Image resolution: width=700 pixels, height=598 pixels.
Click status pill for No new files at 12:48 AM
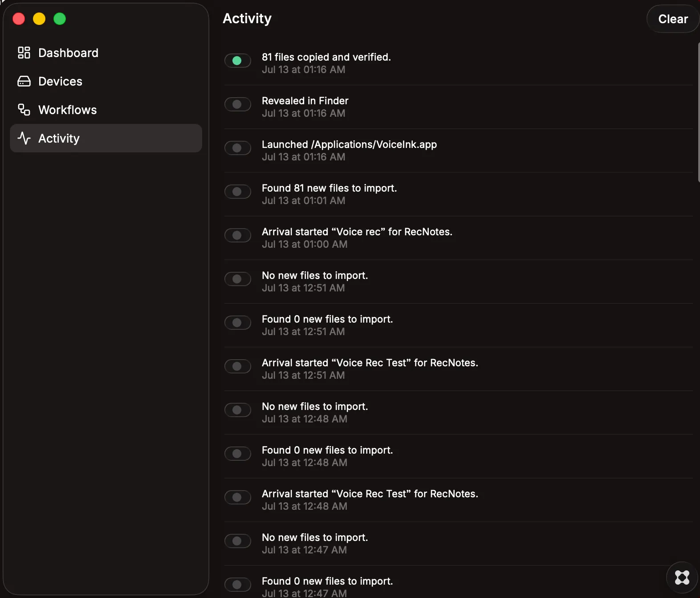(237, 410)
